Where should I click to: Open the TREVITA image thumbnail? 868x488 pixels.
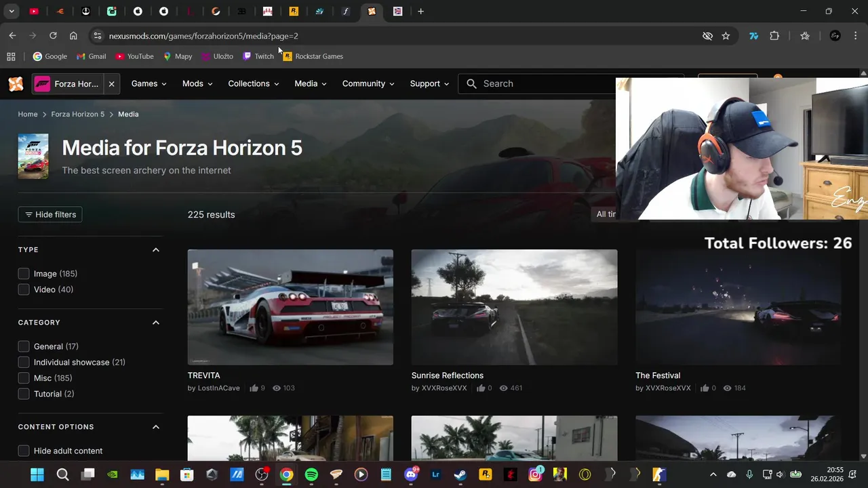tap(290, 307)
